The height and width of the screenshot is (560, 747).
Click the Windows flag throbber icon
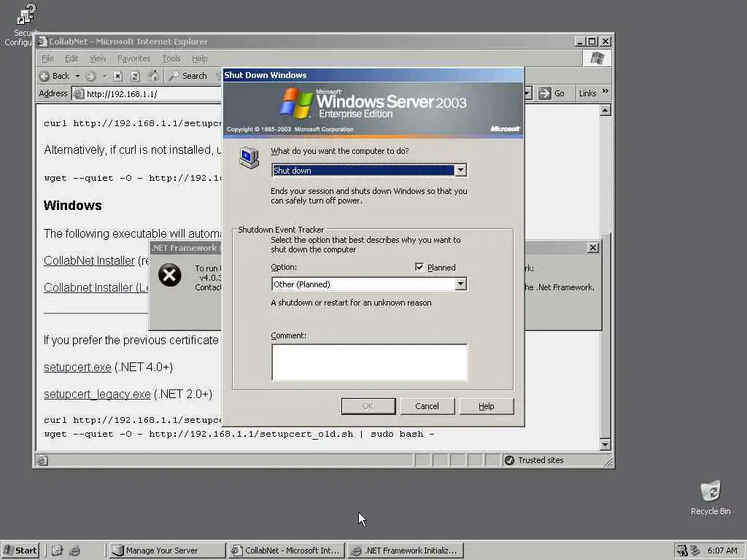click(597, 58)
